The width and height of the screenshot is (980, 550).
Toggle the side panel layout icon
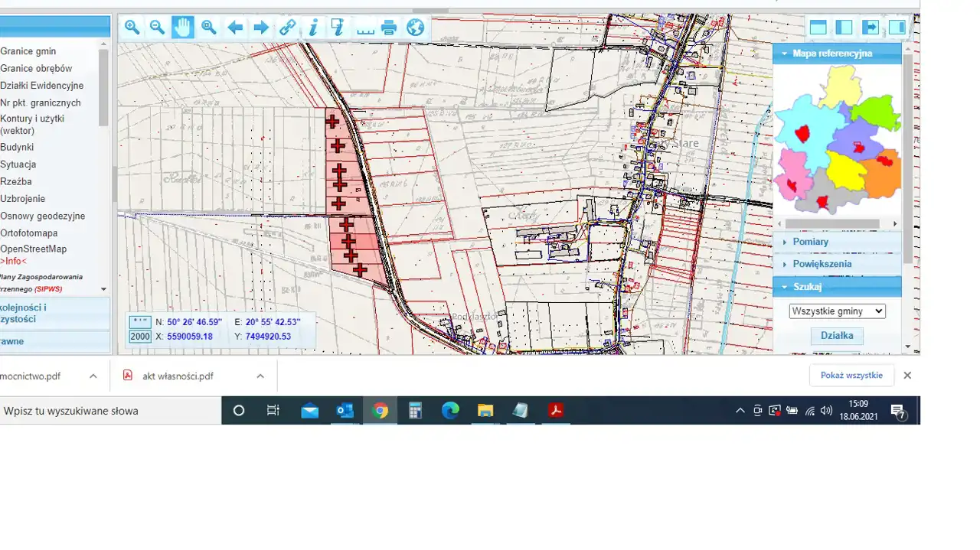(x=844, y=28)
